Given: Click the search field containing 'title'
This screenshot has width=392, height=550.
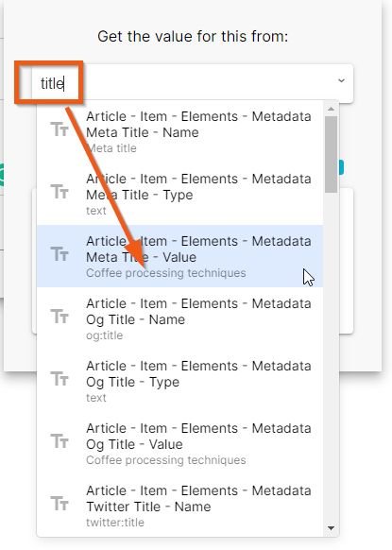Looking at the screenshot, I should click(192, 83).
